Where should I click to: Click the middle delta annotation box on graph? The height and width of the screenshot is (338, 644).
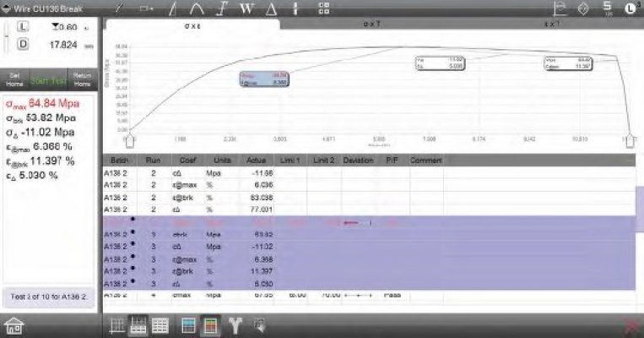440,63
